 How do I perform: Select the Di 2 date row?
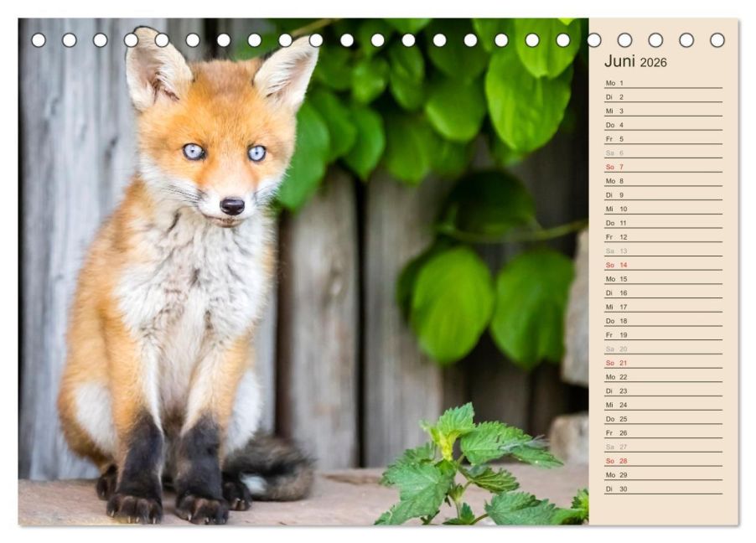coord(663,97)
